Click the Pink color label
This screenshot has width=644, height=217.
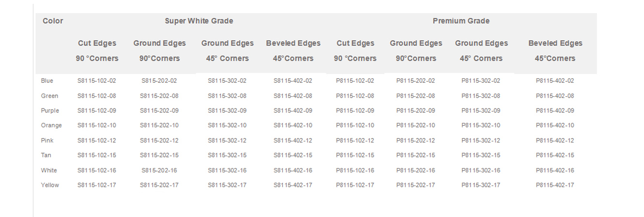coord(47,140)
